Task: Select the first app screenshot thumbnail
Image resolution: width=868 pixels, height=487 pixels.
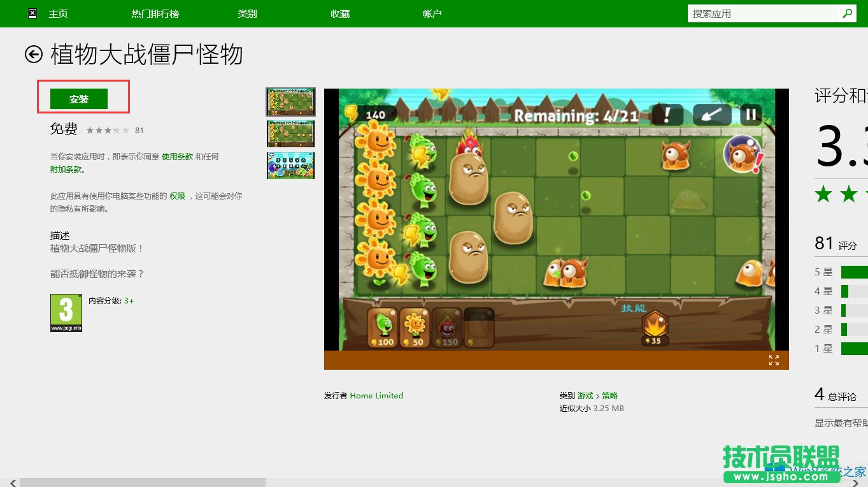Action: coord(290,101)
